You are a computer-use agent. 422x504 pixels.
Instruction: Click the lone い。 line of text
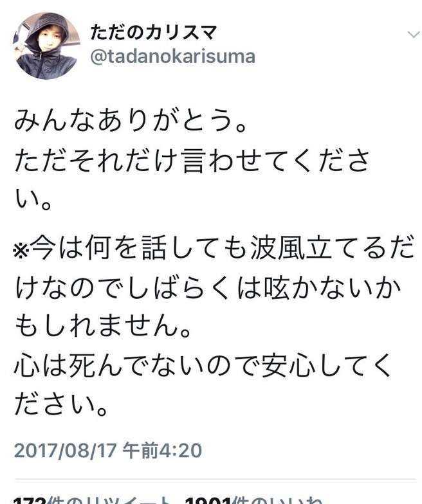point(33,201)
